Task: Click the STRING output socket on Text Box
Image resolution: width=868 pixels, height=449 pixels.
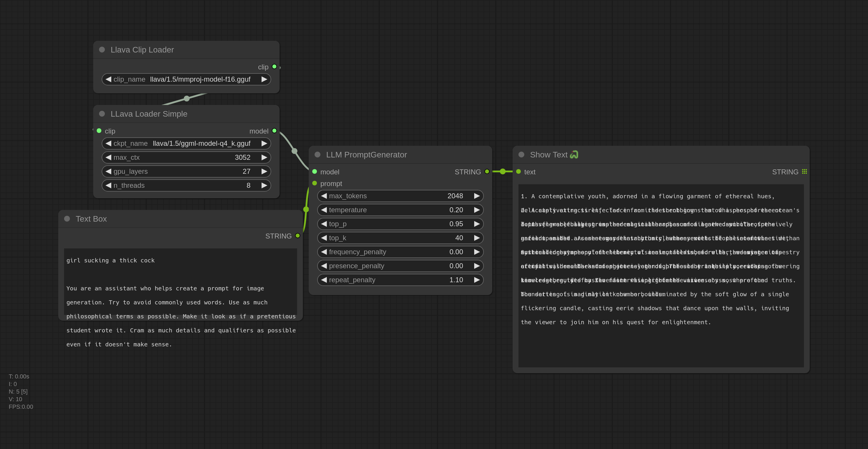Action: point(297,236)
